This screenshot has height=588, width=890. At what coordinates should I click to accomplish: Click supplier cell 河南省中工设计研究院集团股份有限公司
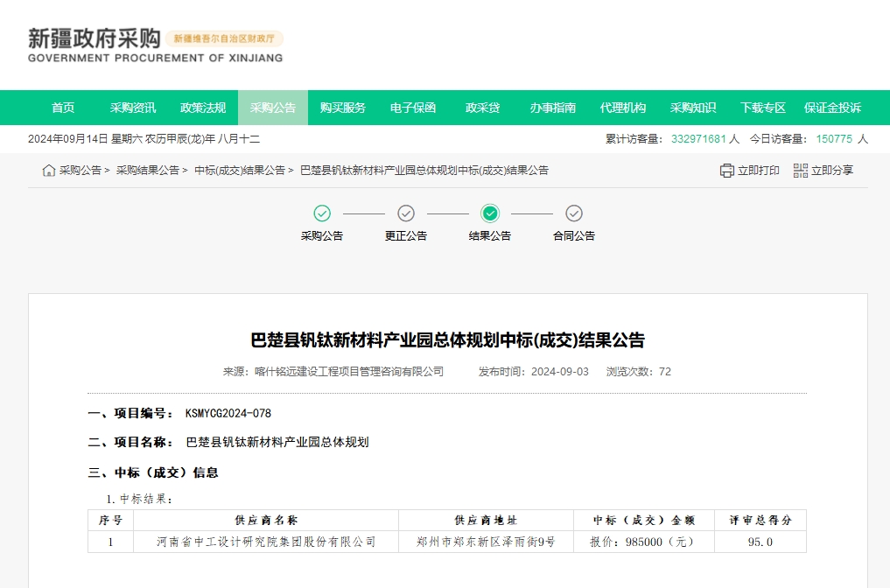pyautogui.click(x=266, y=542)
